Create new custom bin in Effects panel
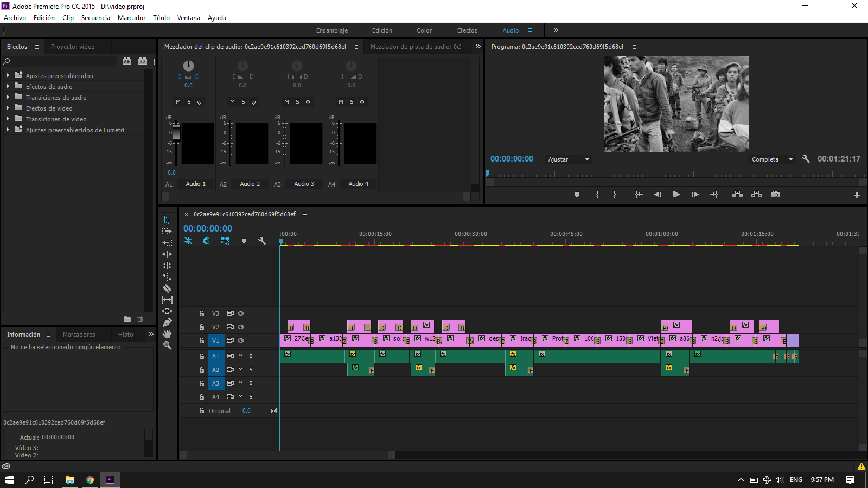Screen dimensions: 868x488 pos(127,319)
